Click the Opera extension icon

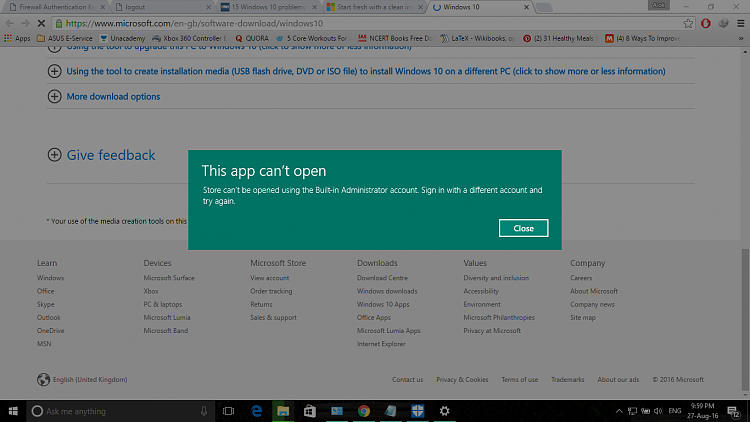point(706,23)
